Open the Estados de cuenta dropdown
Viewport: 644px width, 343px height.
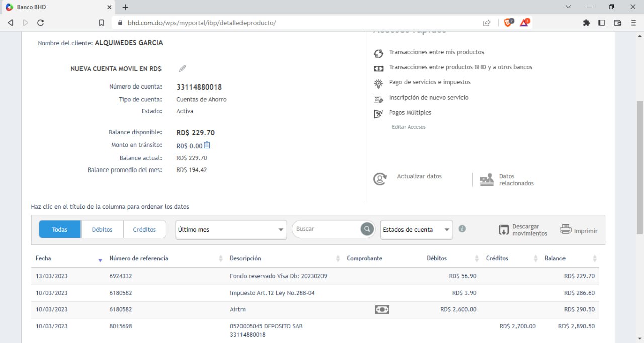click(x=416, y=230)
